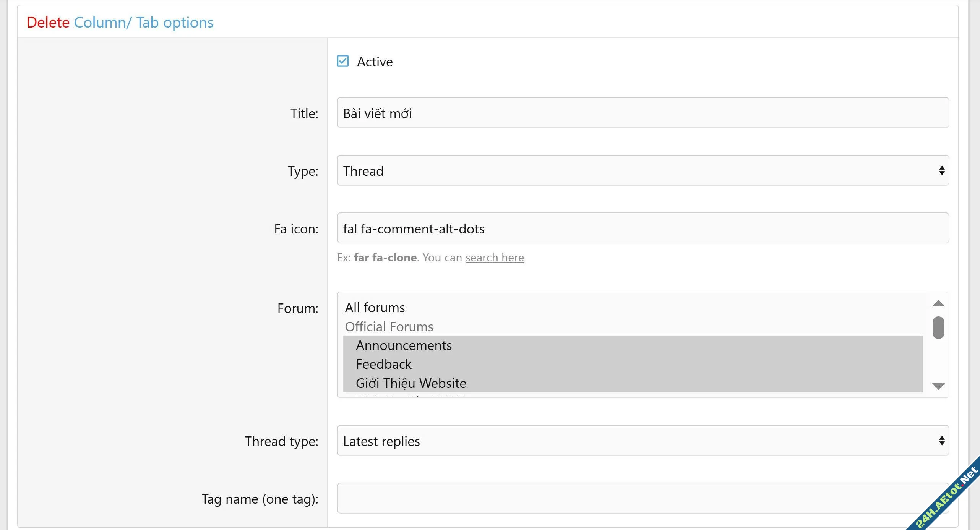Click the Type select arrows icon
This screenshot has width=980, height=530.
(941, 170)
